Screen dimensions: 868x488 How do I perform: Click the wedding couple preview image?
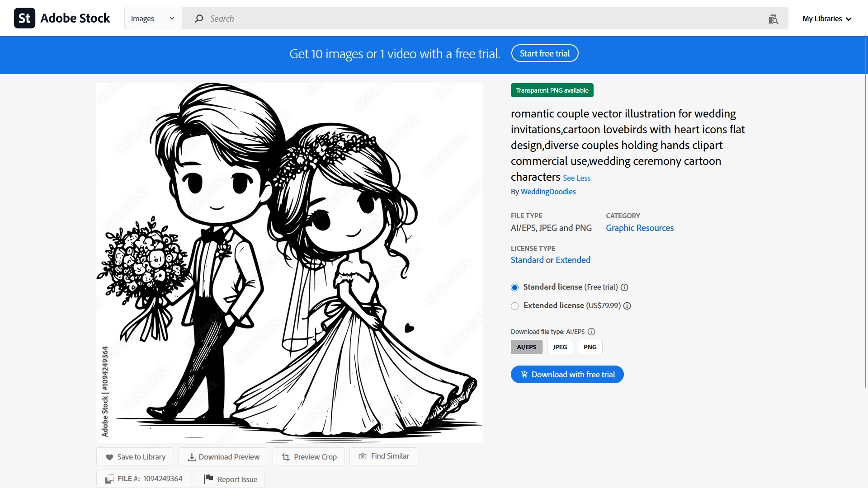click(289, 262)
